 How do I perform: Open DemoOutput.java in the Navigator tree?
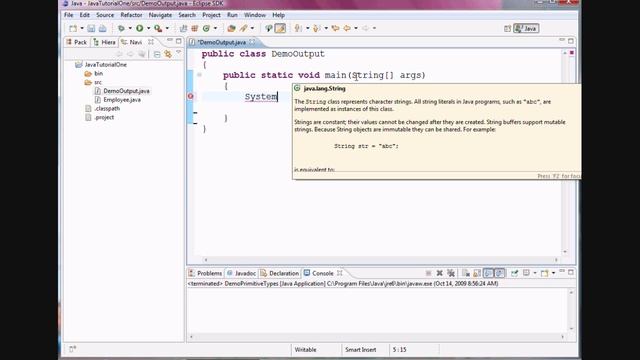pos(122,91)
